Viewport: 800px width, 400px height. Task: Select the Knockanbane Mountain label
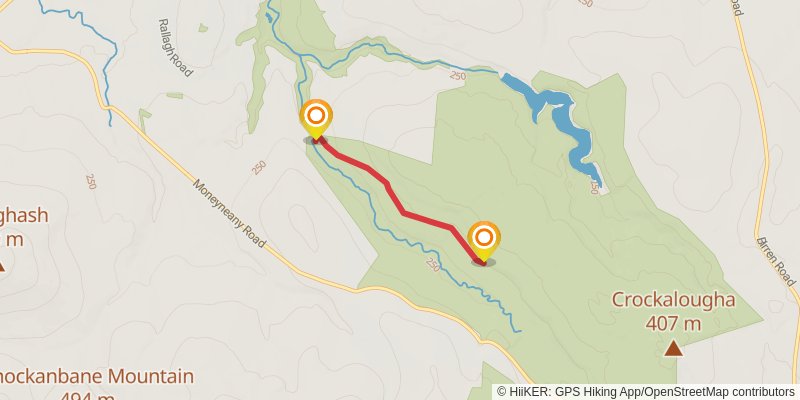click(x=97, y=377)
